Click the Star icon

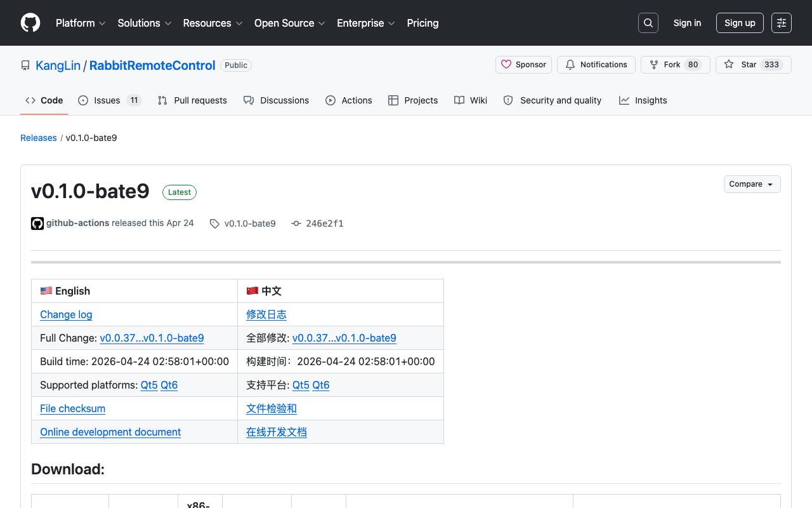[x=729, y=65]
